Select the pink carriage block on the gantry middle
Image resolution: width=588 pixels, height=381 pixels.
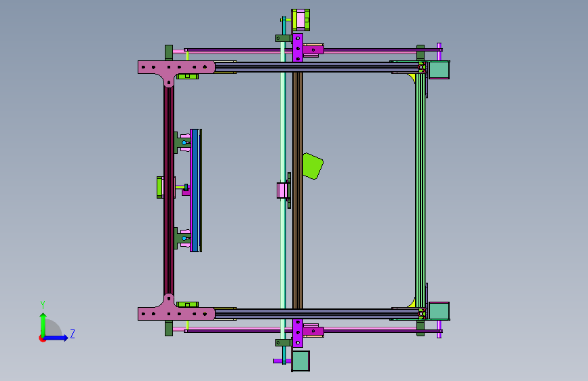coord(282,190)
